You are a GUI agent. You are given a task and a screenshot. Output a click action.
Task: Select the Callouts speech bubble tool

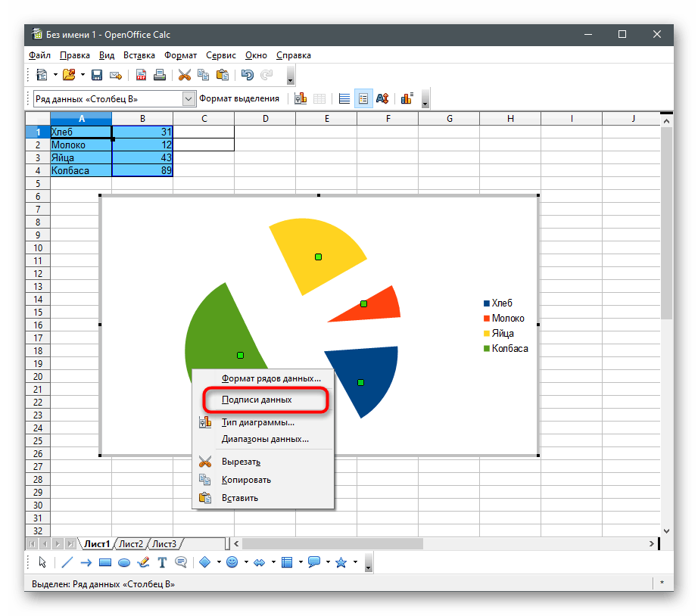click(181, 562)
